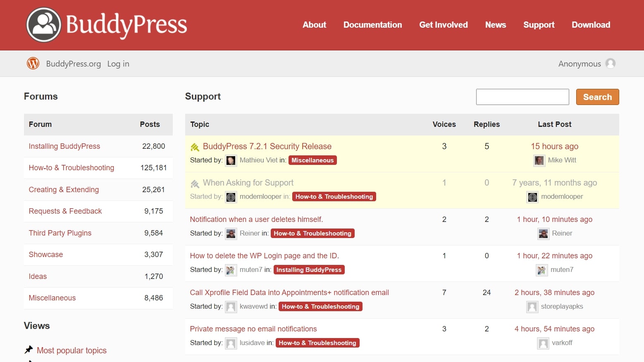Open the Third Party Plugins forum

point(60,233)
